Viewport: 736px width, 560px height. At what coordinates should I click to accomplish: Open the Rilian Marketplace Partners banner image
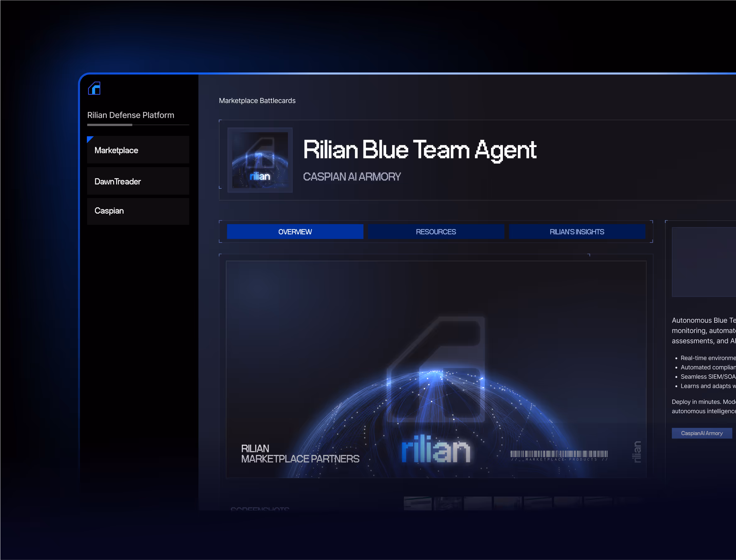(x=436, y=369)
